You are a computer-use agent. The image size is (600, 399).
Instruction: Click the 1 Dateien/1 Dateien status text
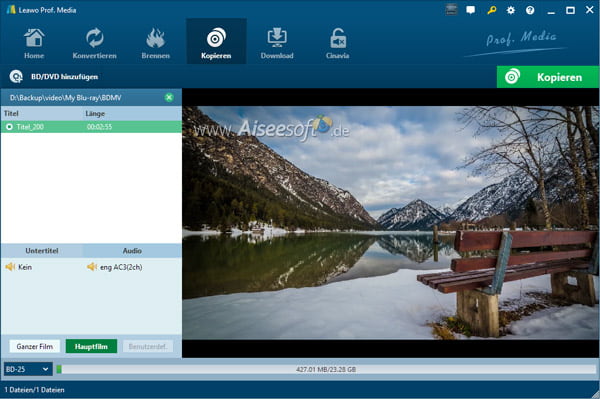(34, 390)
